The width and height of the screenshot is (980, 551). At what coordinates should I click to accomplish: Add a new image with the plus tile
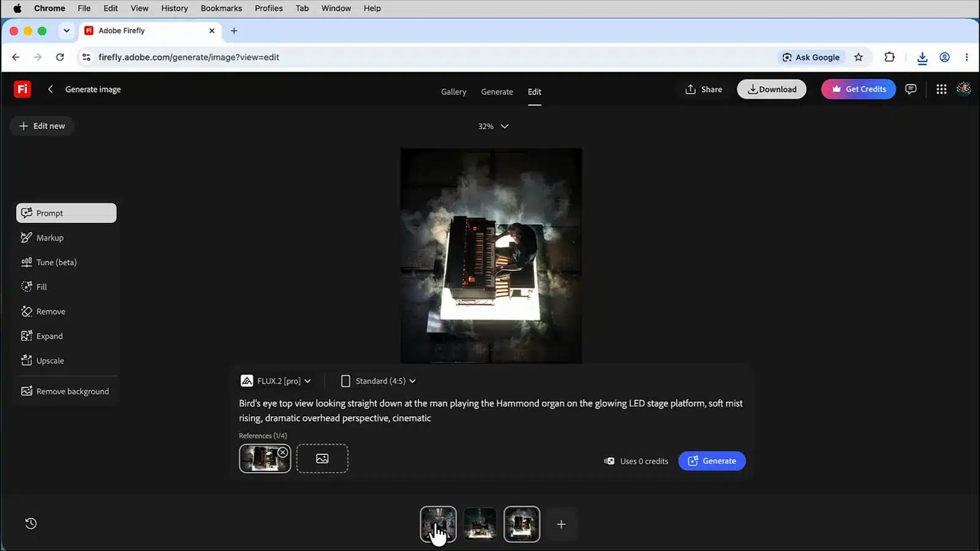561,524
